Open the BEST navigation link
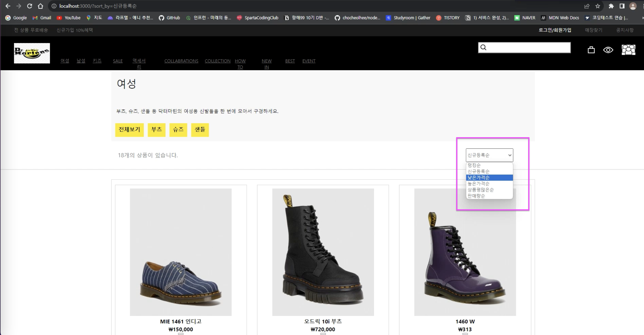Screen dimensions: 644x335 tap(290, 61)
